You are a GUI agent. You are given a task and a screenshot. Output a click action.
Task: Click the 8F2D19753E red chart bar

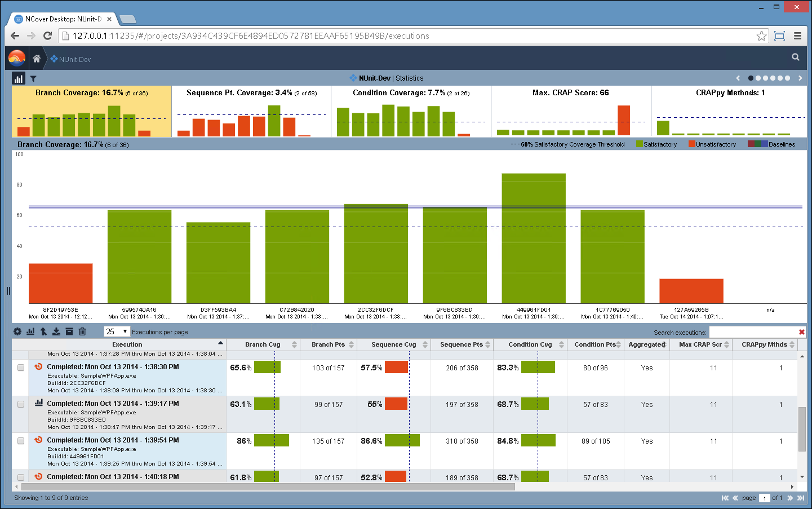click(61, 284)
